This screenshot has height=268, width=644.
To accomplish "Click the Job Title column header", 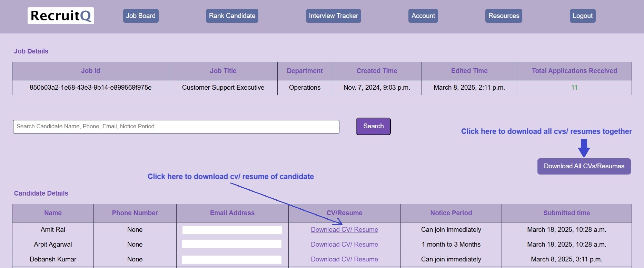I will [223, 71].
